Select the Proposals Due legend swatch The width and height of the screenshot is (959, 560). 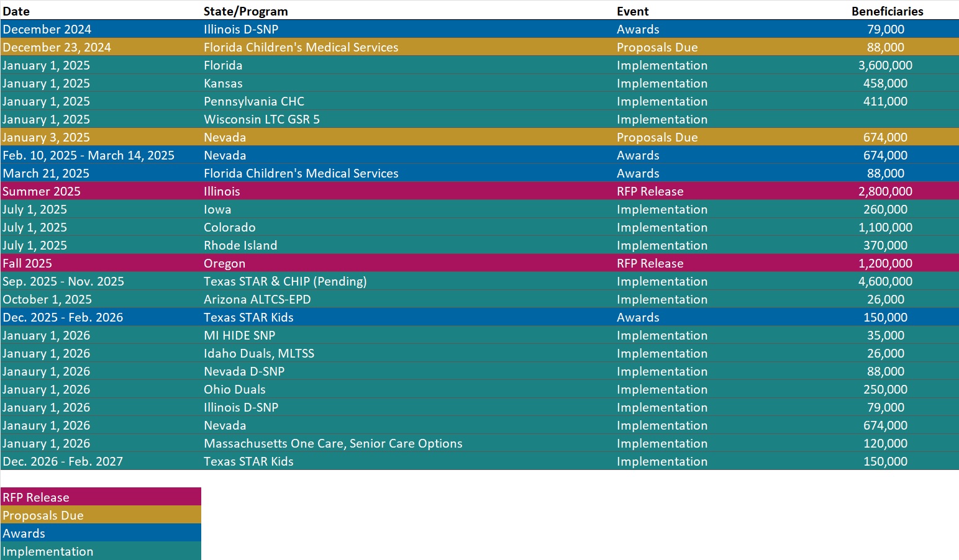click(x=101, y=515)
